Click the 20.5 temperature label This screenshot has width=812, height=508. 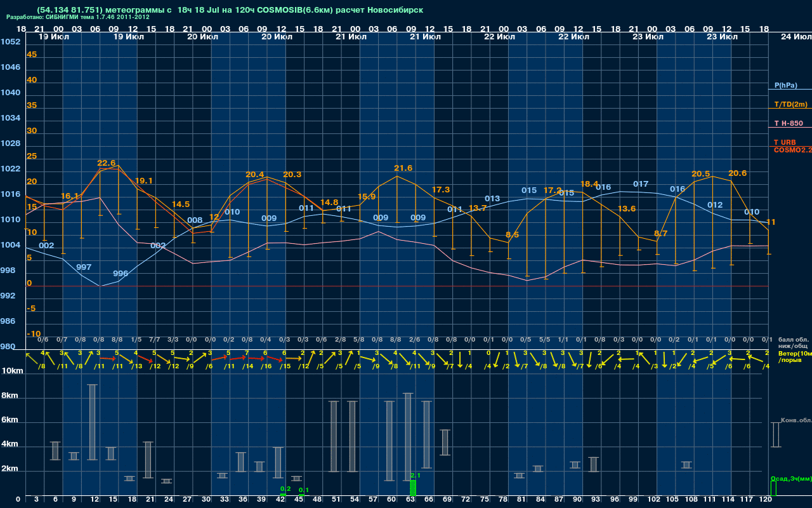click(700, 174)
